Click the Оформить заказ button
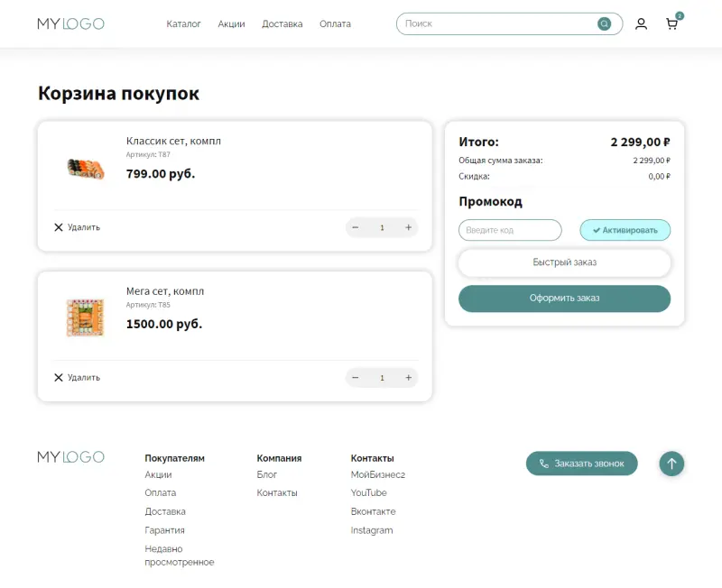 564,298
